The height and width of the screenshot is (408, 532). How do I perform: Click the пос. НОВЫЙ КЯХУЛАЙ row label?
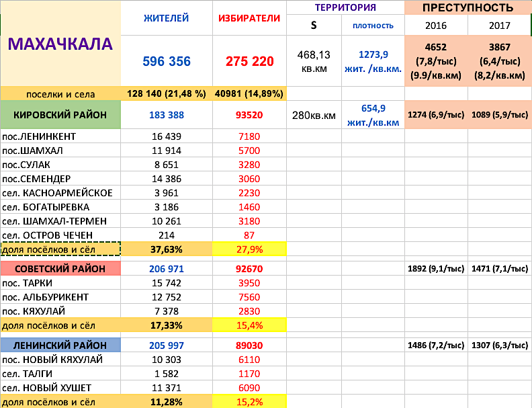pyautogui.click(x=60, y=360)
